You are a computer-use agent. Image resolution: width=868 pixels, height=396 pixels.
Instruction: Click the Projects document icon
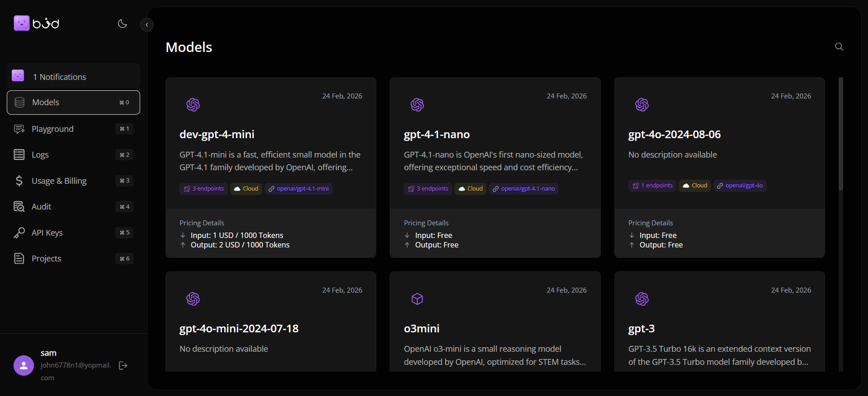[x=19, y=259]
